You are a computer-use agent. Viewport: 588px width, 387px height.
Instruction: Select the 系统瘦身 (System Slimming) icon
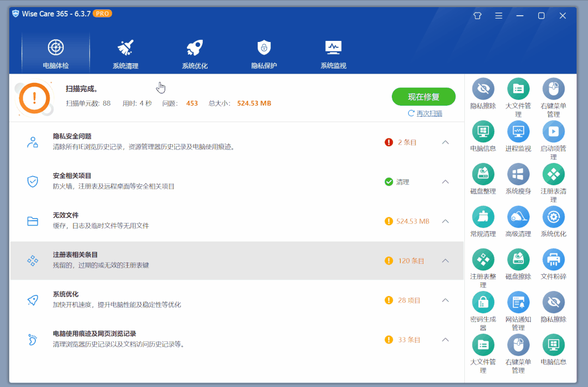tap(518, 174)
